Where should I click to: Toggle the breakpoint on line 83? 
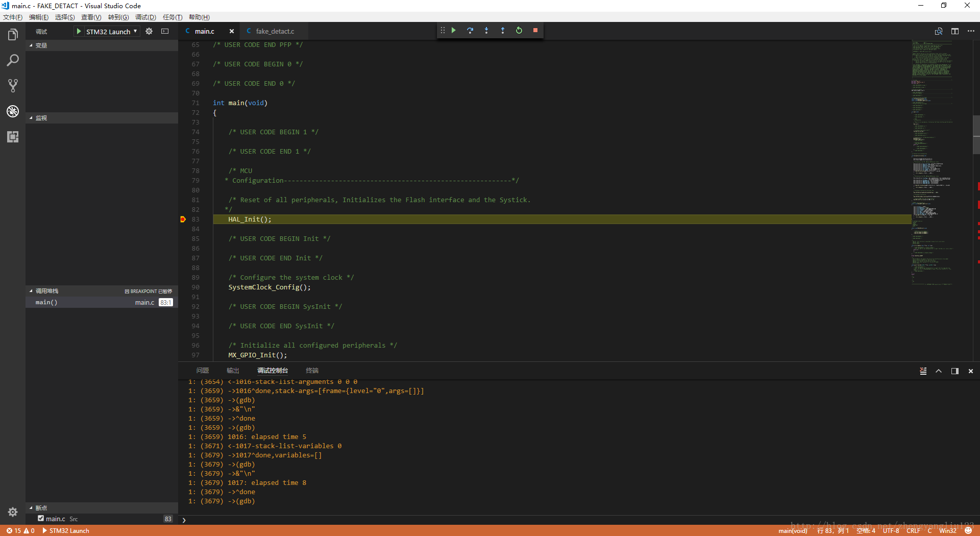pyautogui.click(x=183, y=220)
